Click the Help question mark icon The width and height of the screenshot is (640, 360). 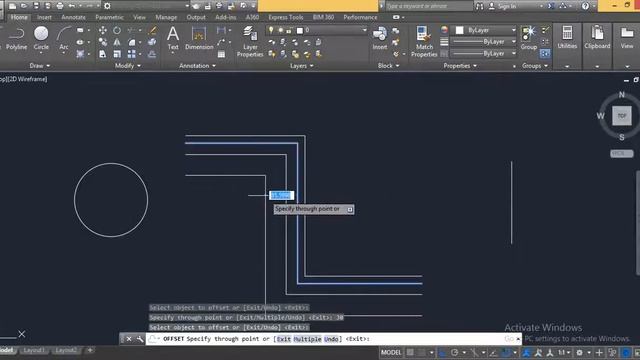(x=585, y=6)
